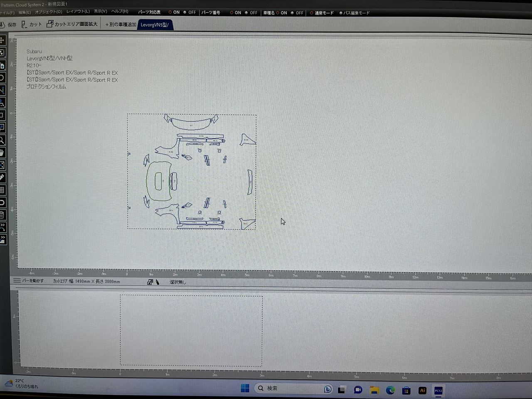Open the レイアウト(L) menu
Screen dimensions: 532x399
point(78,11)
